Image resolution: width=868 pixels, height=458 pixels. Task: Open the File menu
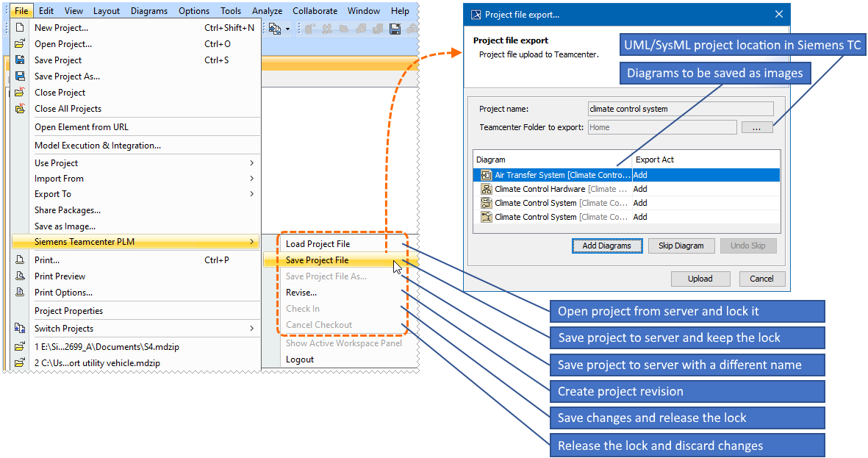(21, 10)
